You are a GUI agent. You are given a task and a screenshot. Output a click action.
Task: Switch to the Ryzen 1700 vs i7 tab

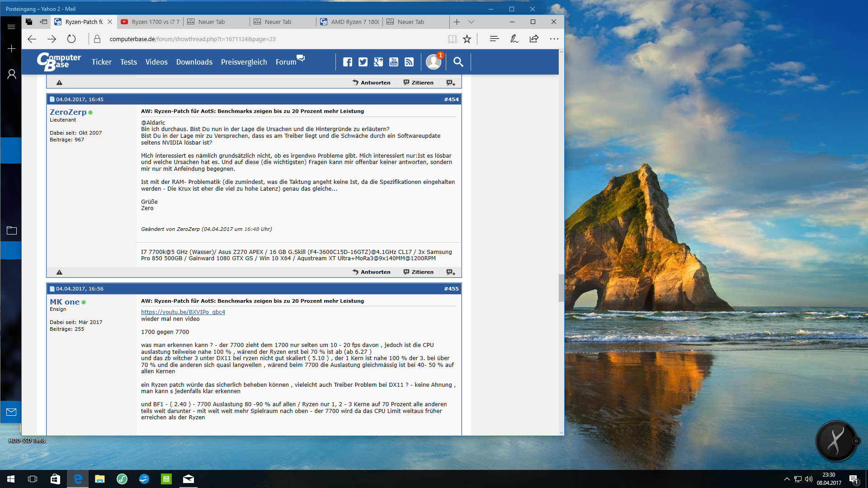[151, 22]
